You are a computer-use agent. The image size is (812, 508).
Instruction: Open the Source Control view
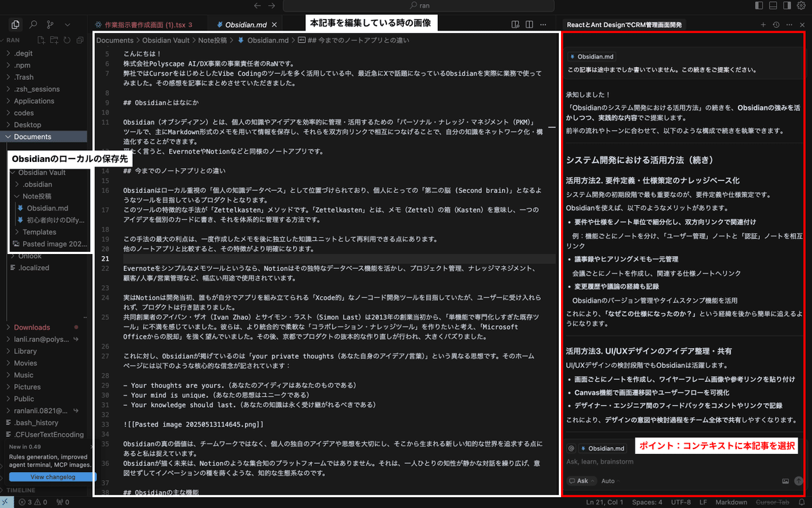[x=49, y=24]
